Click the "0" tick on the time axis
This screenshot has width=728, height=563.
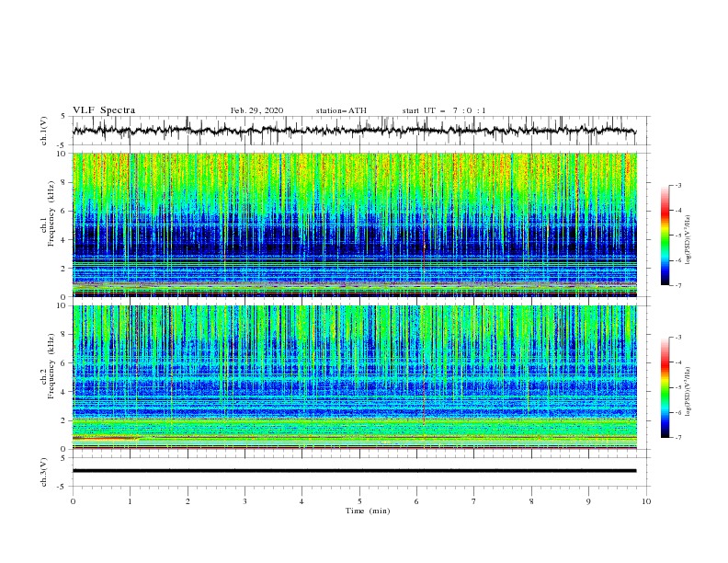point(73,501)
